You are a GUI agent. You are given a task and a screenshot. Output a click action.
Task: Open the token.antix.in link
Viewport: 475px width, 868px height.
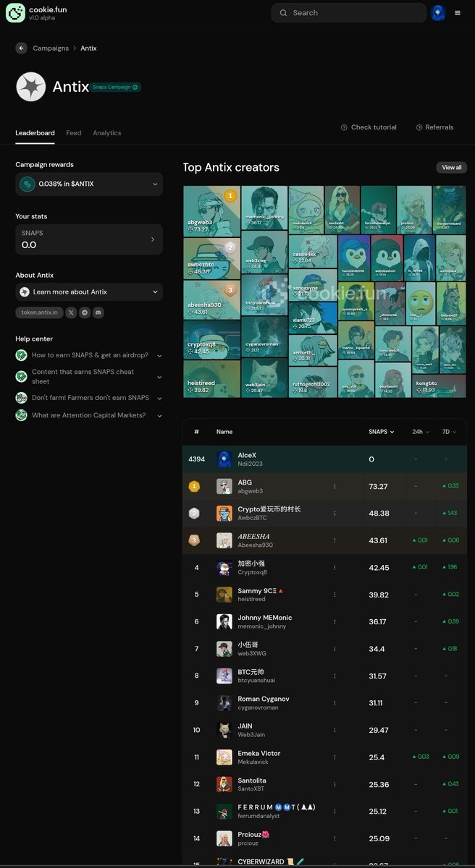[x=38, y=312]
